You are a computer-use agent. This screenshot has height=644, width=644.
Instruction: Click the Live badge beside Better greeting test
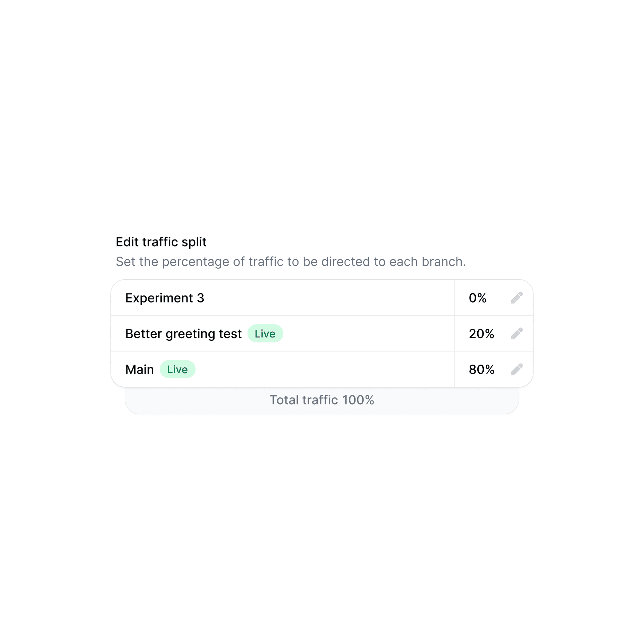(x=265, y=334)
